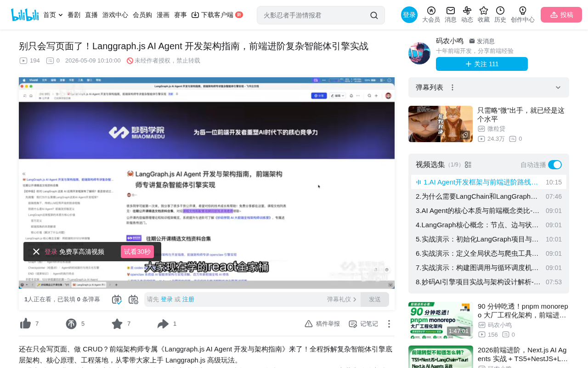Click 记笔记 notes icon
The width and height of the screenshot is (588, 368).
(x=363, y=324)
